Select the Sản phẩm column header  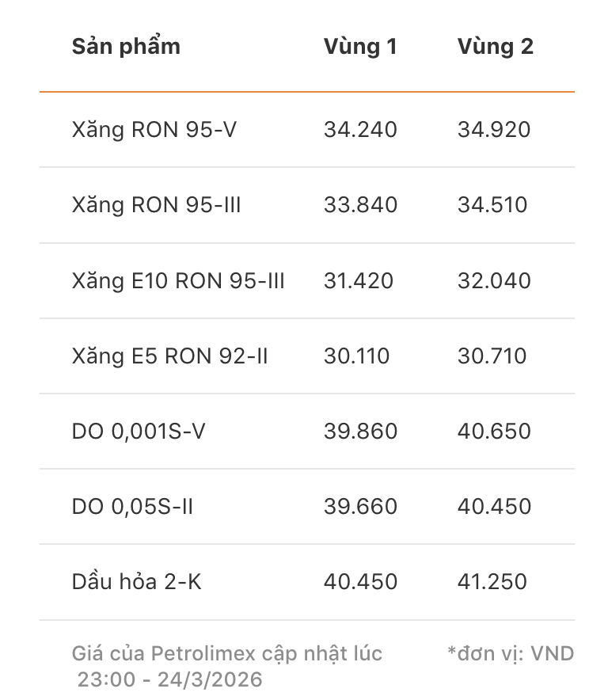(x=127, y=47)
